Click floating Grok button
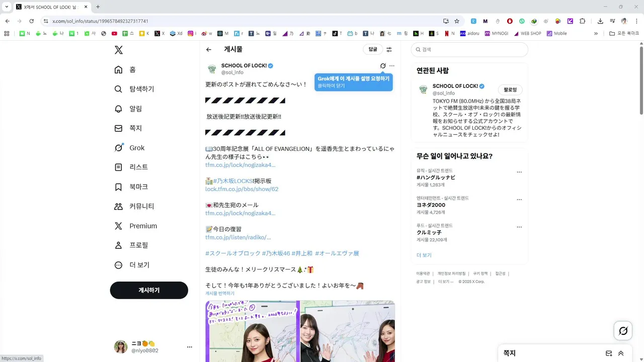This screenshot has height=362, width=644. click(x=623, y=331)
